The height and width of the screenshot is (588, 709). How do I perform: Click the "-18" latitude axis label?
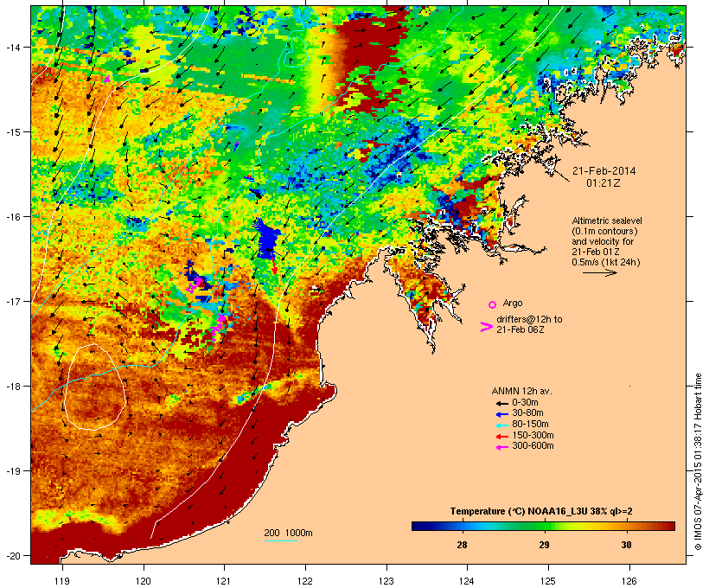12,387
